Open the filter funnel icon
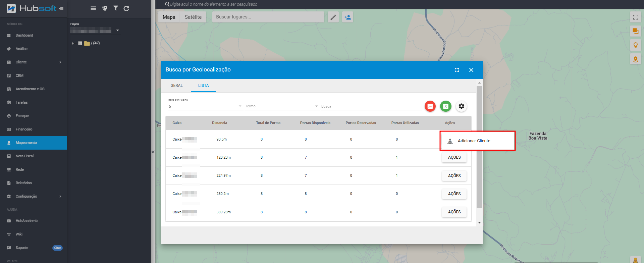644x263 pixels. point(116,8)
